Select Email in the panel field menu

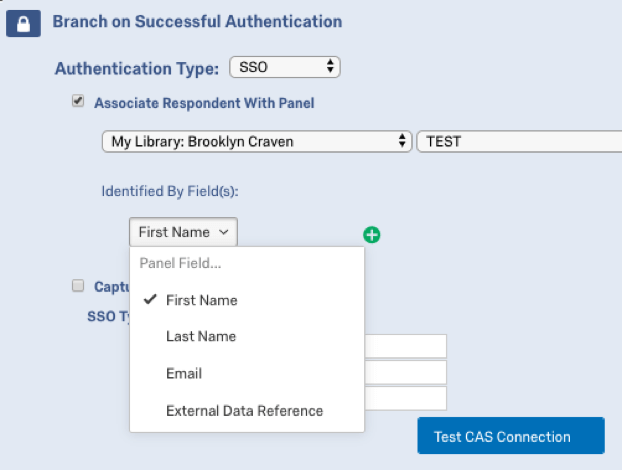click(184, 373)
